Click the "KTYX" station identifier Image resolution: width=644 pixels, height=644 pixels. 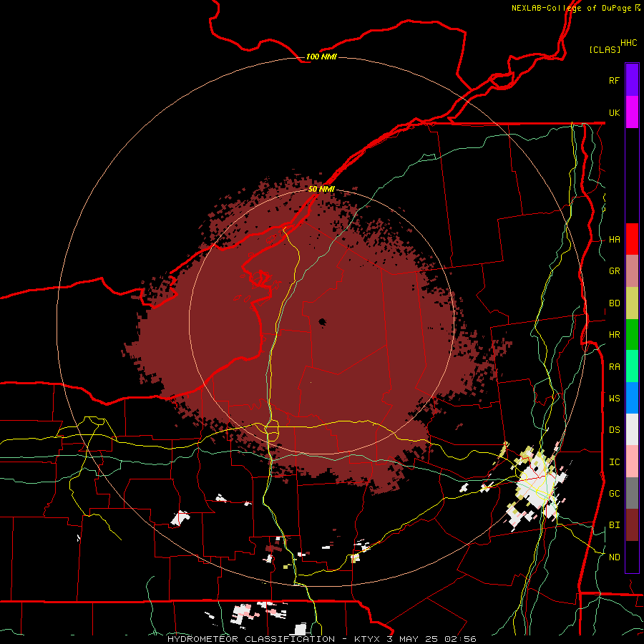click(x=367, y=639)
